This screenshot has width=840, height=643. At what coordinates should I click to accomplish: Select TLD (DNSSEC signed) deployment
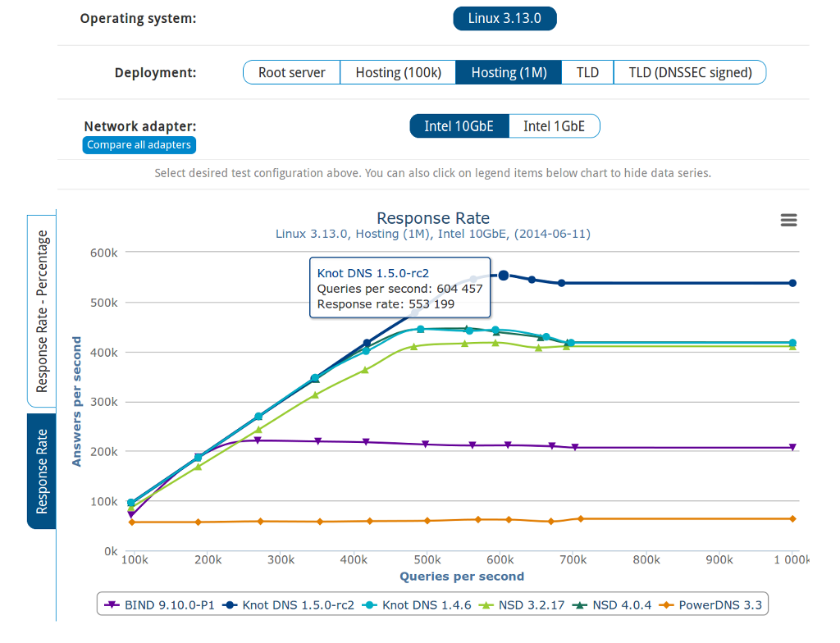click(x=690, y=72)
